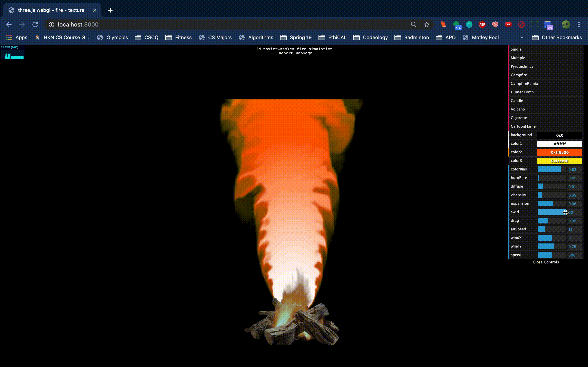The width and height of the screenshot is (588, 367).
Task: Click the zoom magnifier icon in address bar
Action: 413,24
